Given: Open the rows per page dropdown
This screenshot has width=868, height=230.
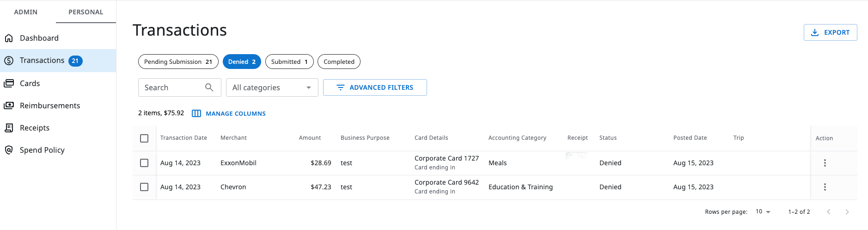Looking at the screenshot, I should [763, 211].
